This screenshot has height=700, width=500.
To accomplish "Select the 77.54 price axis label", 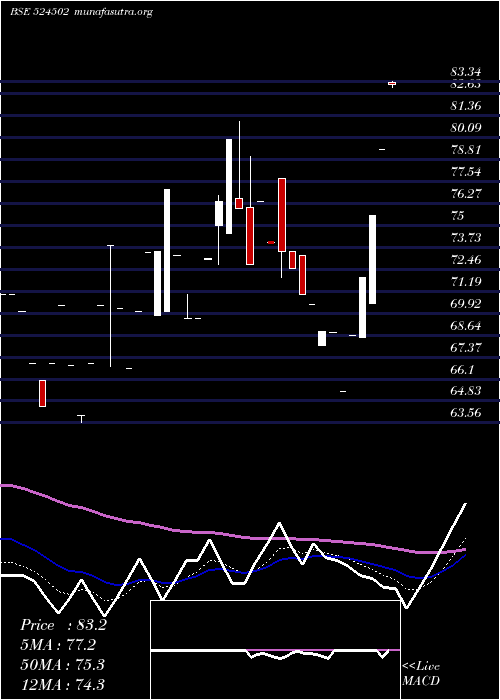I will 466,171.
